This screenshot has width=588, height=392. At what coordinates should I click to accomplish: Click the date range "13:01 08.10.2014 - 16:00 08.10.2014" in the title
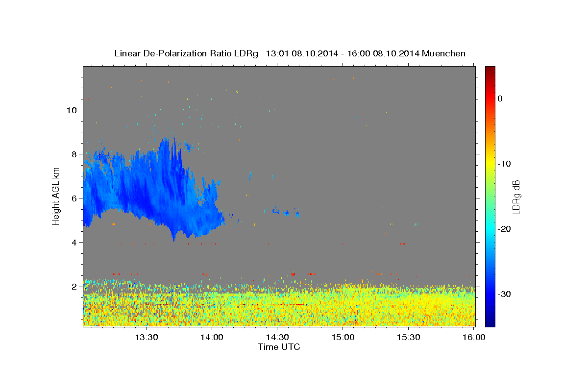pos(343,53)
